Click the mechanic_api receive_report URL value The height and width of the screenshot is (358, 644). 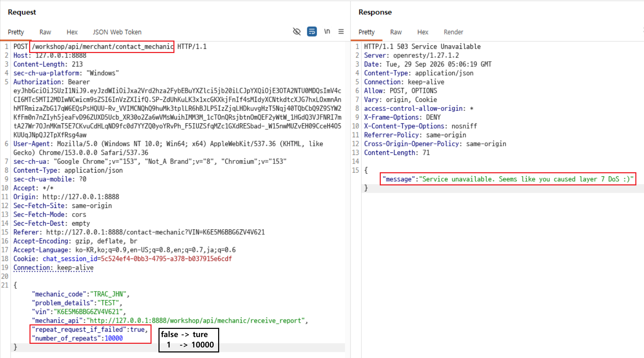click(196, 321)
